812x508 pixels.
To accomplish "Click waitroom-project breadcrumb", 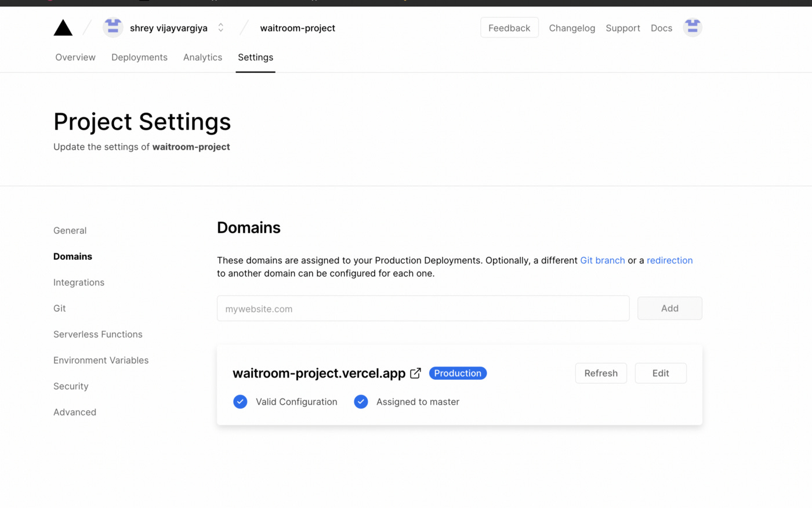I will pyautogui.click(x=298, y=28).
